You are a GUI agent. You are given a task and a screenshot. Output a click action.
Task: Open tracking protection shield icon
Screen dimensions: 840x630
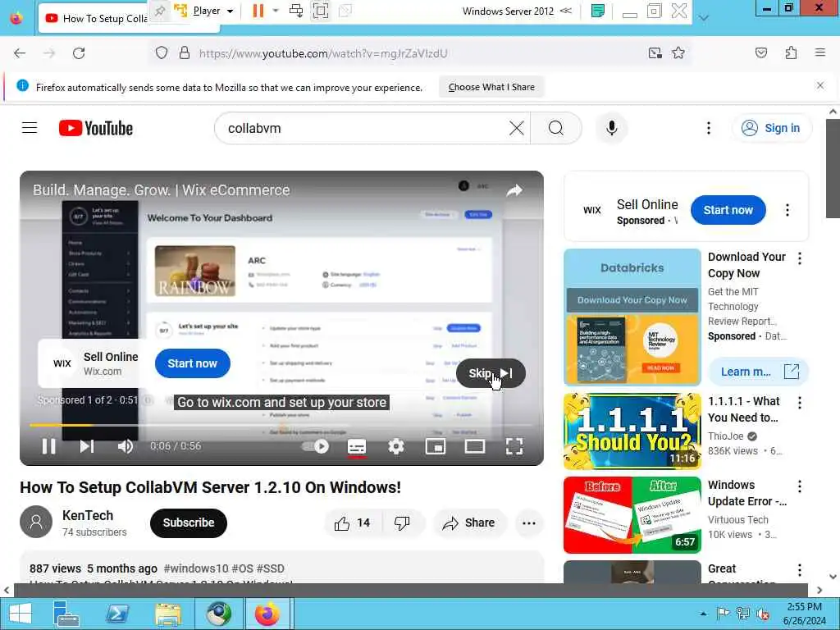click(x=162, y=52)
